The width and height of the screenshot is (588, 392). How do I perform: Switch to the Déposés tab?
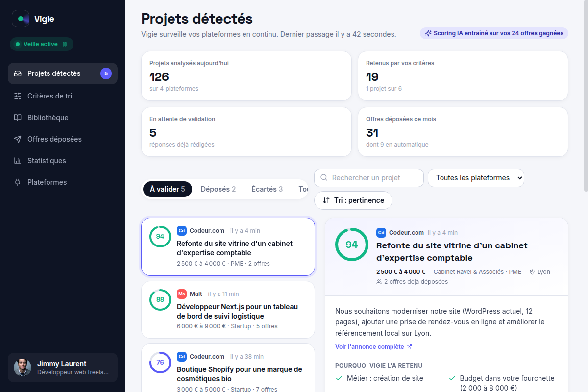[x=219, y=189]
